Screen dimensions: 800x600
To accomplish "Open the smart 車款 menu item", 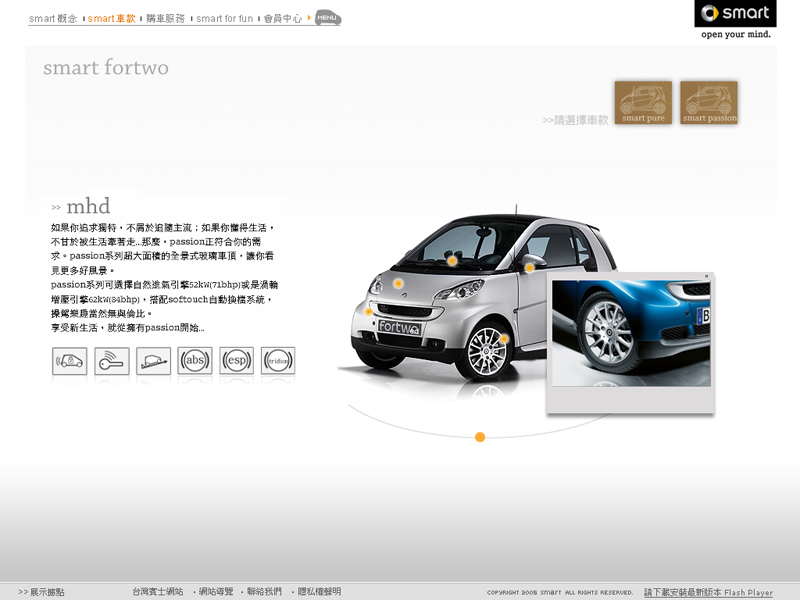I will coord(112,18).
